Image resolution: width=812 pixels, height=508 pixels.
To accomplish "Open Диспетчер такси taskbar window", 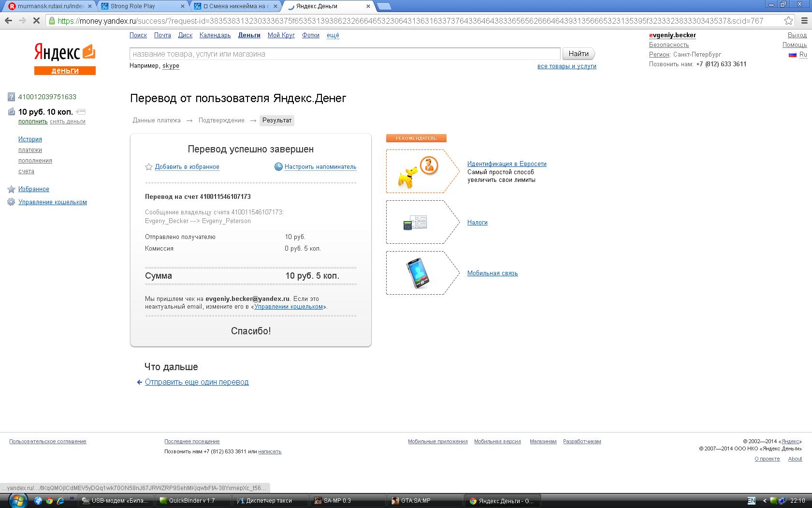I will coord(270,501).
